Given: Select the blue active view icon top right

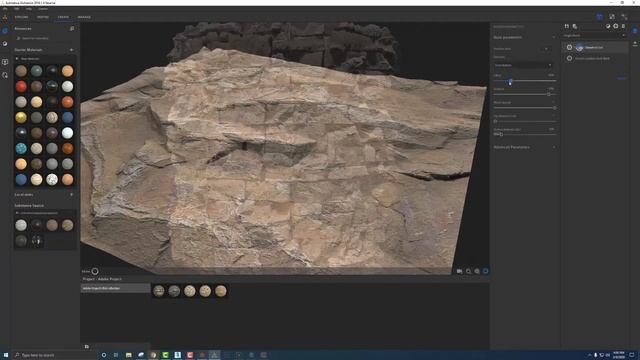Looking at the screenshot, I should [600, 17].
